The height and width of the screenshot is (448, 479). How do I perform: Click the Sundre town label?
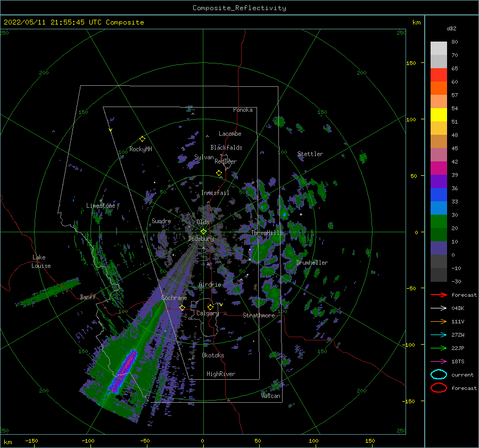tap(161, 221)
